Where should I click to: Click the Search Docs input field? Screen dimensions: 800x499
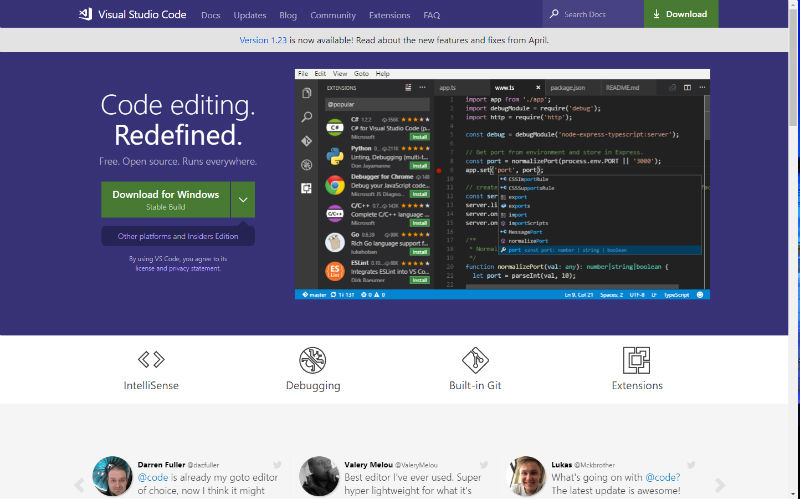(593, 14)
